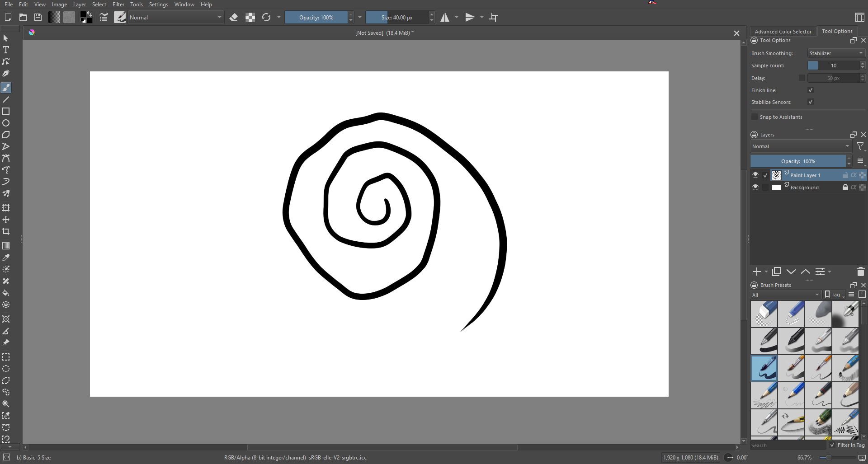Select the Crop tool
Image resolution: width=868 pixels, height=464 pixels.
(6, 231)
